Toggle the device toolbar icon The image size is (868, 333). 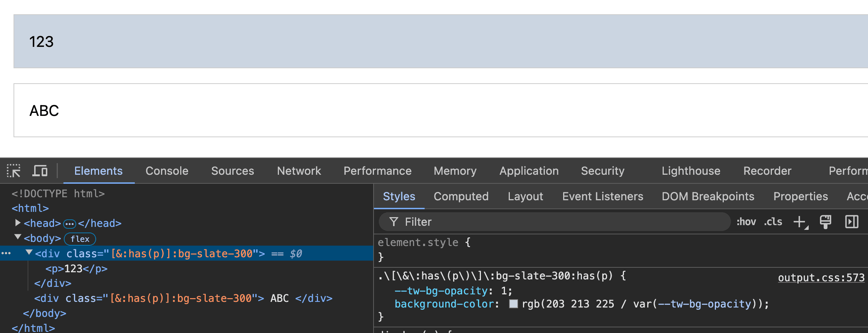point(40,171)
